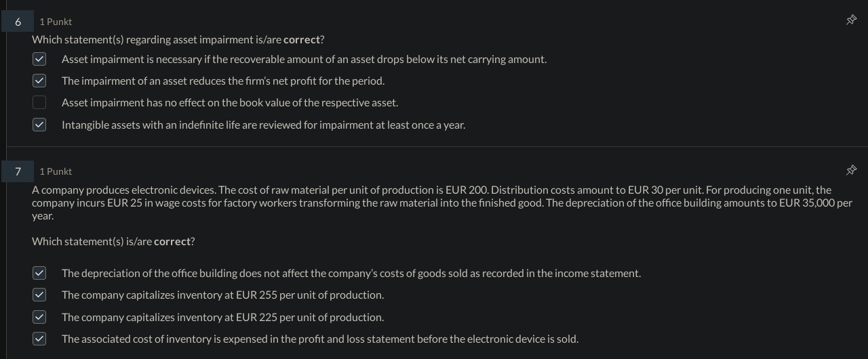
Task: Toggle the checkbox for intangible assets indefinite life
Action: [39, 125]
